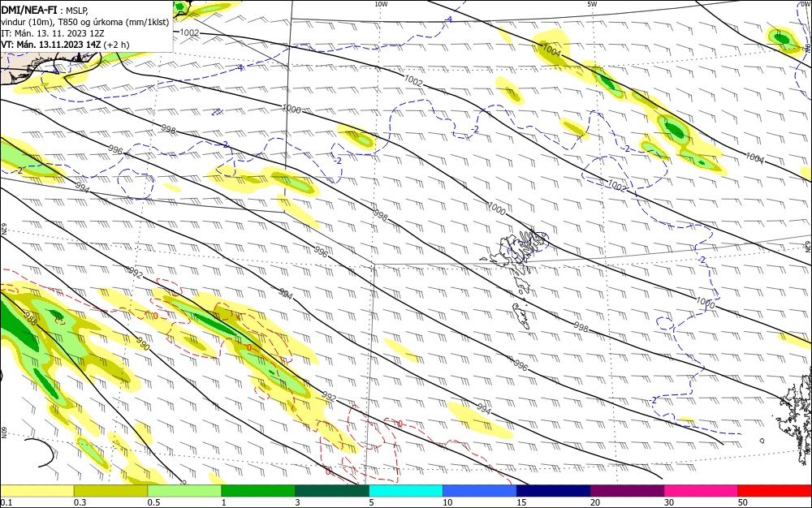This screenshot has width=812, height=508.
Task: Click the navy 15–20 legend swatch
Action: [x=554, y=491]
